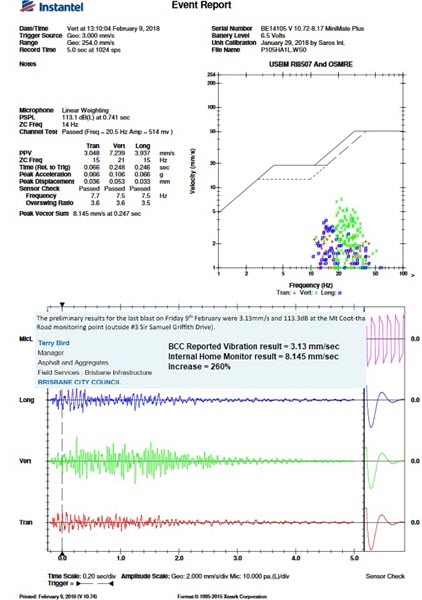The image size is (422, 600).
Task: Click the Event Report title
Action: [x=201, y=5]
